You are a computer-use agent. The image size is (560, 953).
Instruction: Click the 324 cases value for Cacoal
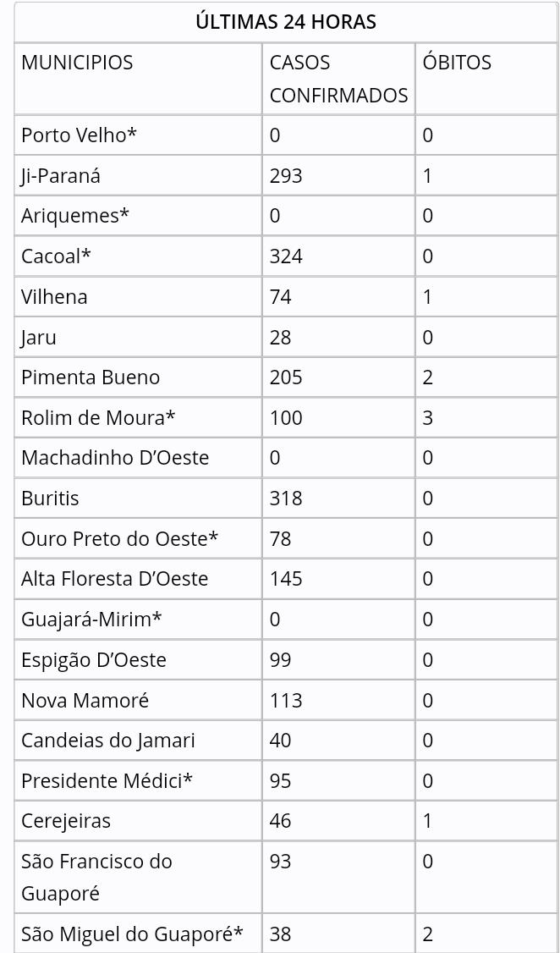click(x=286, y=256)
